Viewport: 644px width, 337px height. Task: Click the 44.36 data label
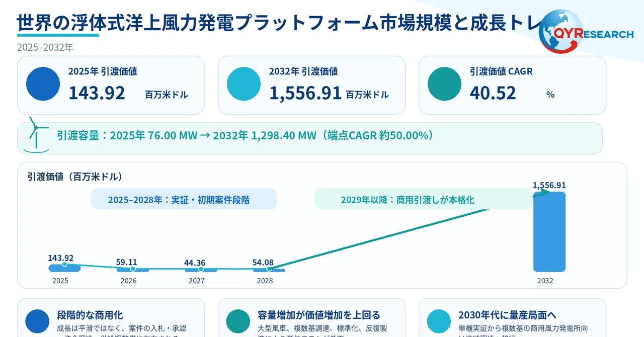[195, 263]
